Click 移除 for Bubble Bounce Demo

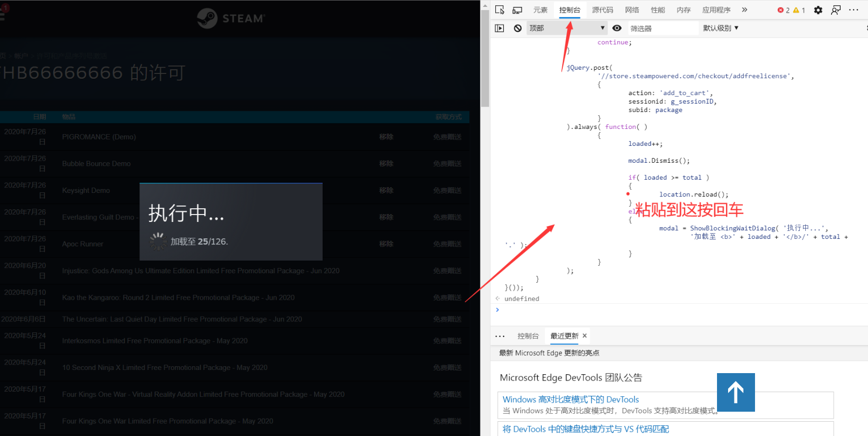coord(386,164)
